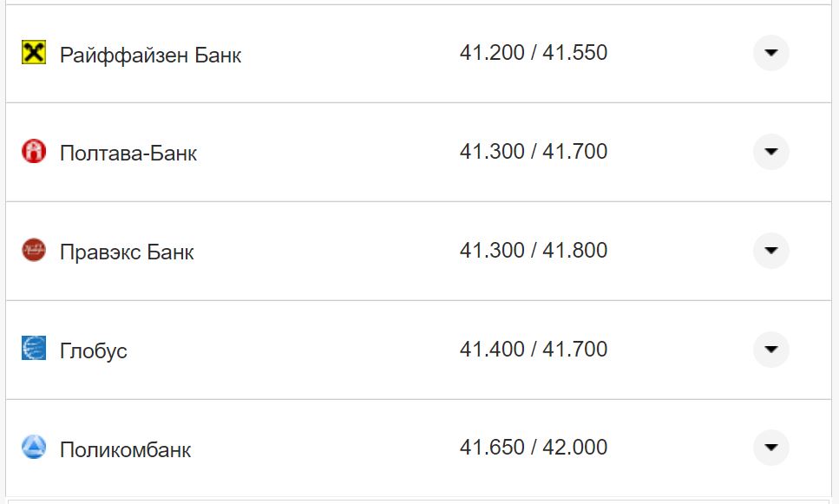Click the 41.200 / 41.550 rate text

coord(535,52)
